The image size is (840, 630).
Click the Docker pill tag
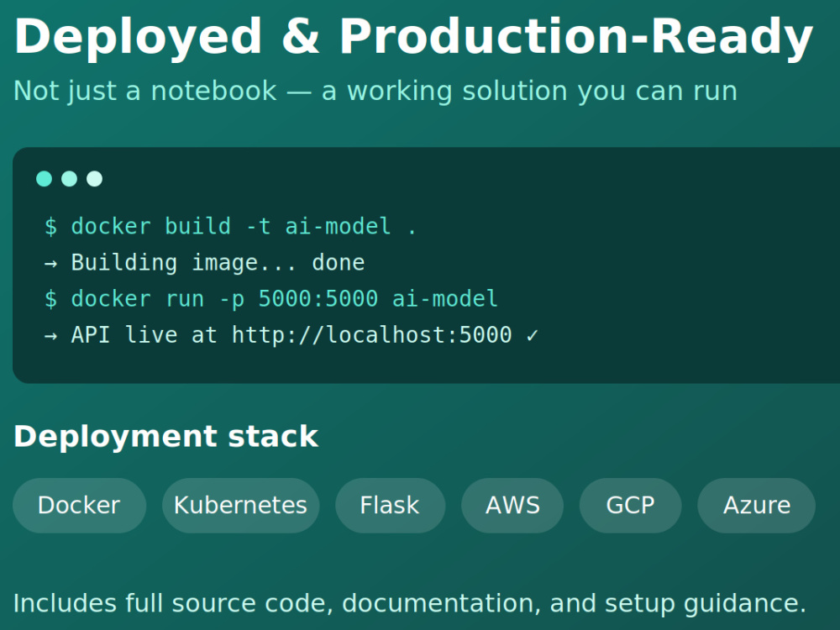(79, 505)
